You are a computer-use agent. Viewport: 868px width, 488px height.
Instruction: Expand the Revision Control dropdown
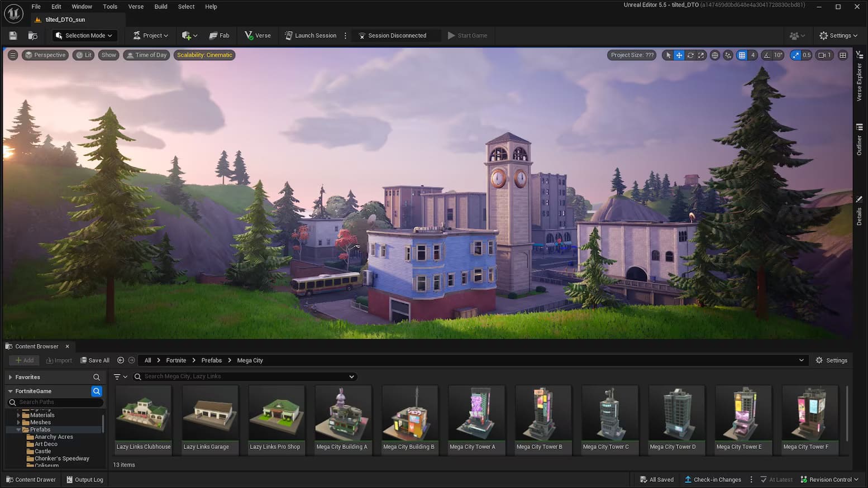coord(830,479)
